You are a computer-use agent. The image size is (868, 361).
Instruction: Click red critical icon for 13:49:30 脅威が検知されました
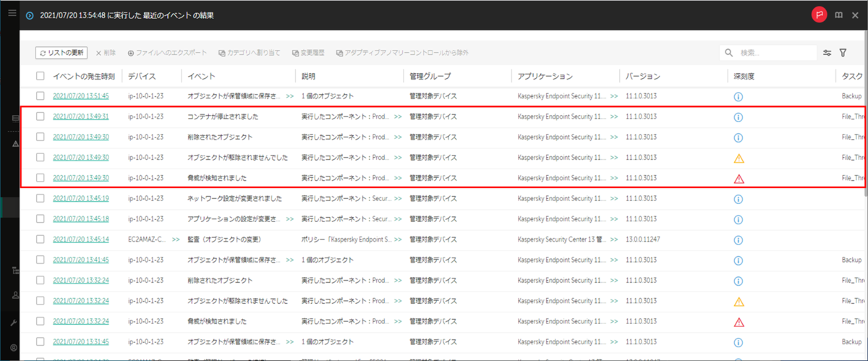click(x=739, y=178)
